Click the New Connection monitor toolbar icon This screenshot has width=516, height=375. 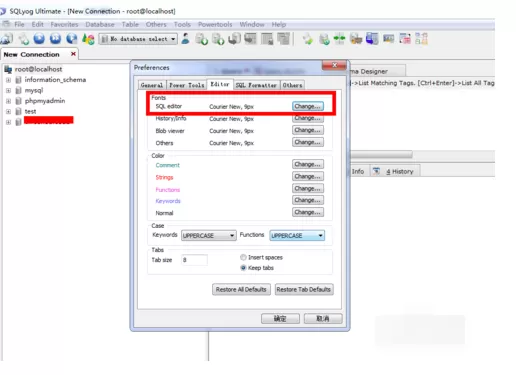click(x=7, y=39)
